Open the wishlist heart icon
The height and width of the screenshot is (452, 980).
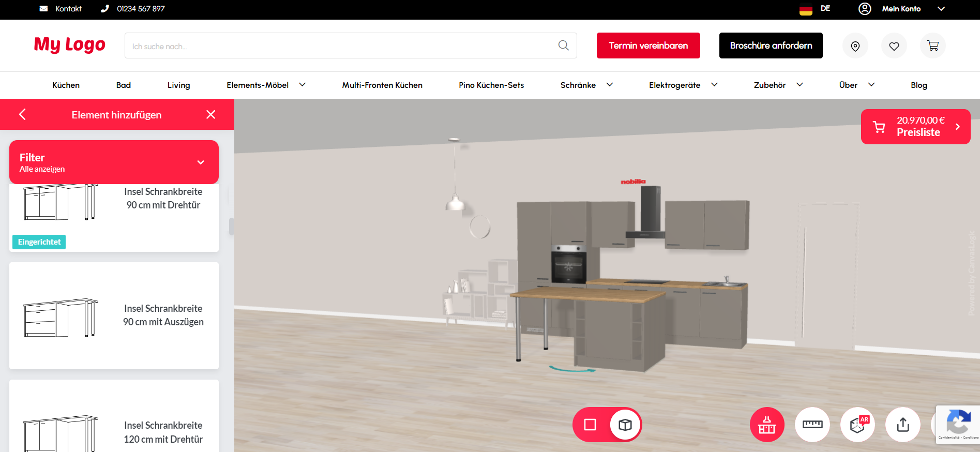pos(894,46)
